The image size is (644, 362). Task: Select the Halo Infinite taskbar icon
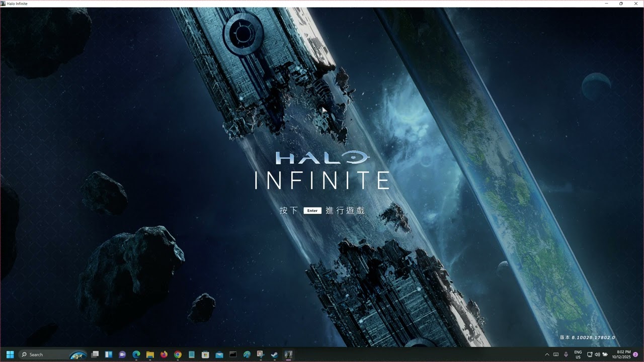tap(288, 354)
